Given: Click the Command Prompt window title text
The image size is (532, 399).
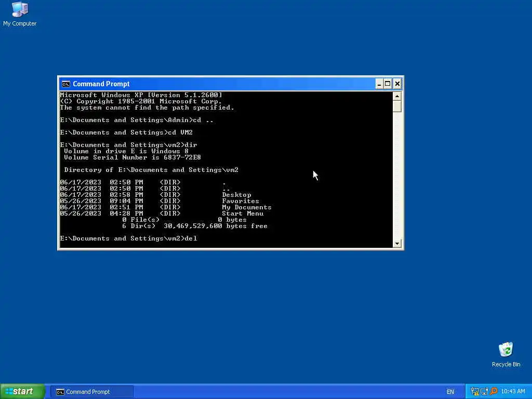Looking at the screenshot, I should tap(101, 84).
